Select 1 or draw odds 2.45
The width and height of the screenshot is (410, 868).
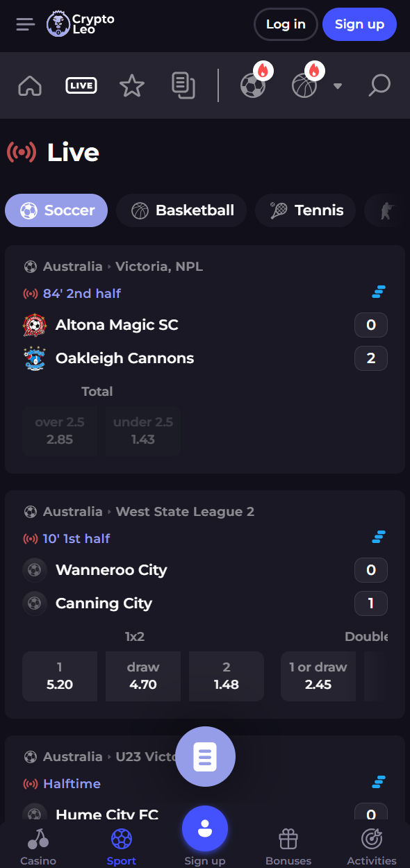(318, 676)
